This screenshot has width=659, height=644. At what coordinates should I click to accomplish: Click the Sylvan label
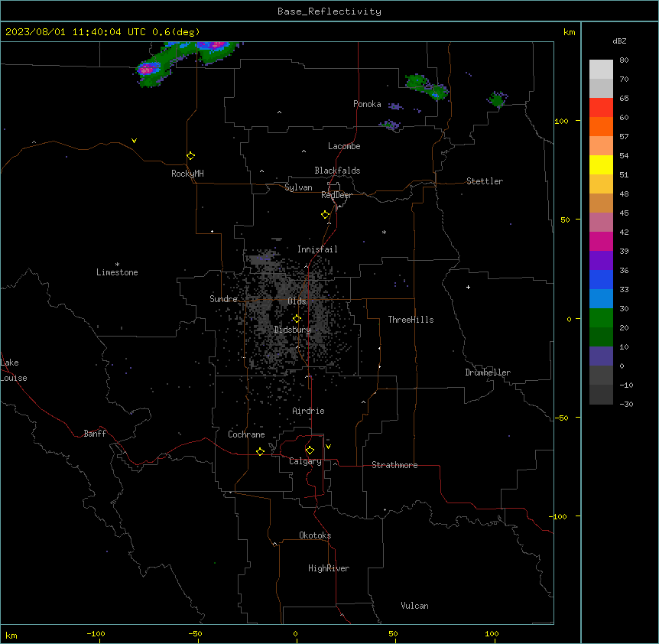[x=298, y=187]
